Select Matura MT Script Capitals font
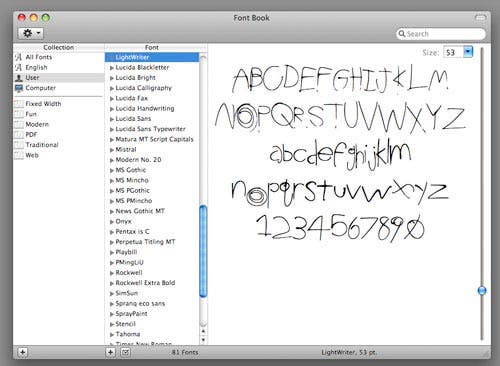The width and height of the screenshot is (500, 366). tap(154, 139)
